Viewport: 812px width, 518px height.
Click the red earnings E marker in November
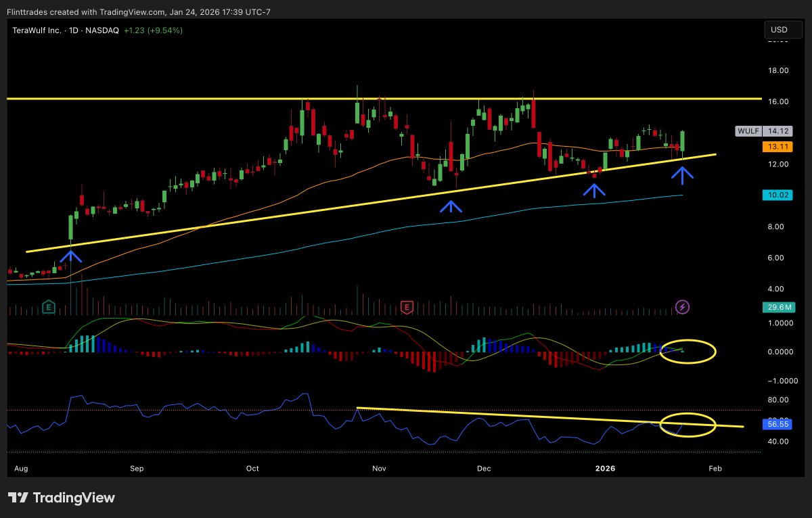pyautogui.click(x=407, y=308)
